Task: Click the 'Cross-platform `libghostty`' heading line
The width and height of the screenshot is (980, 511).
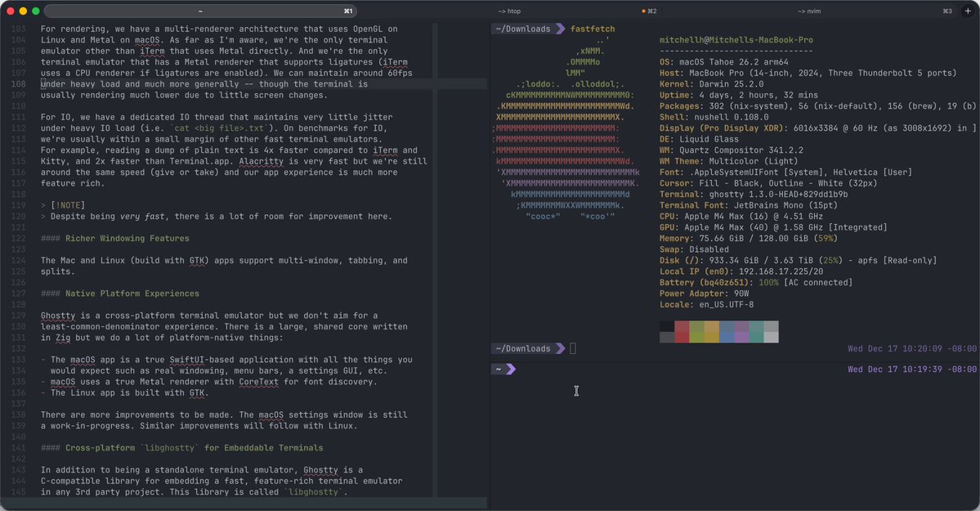Action: click(182, 448)
